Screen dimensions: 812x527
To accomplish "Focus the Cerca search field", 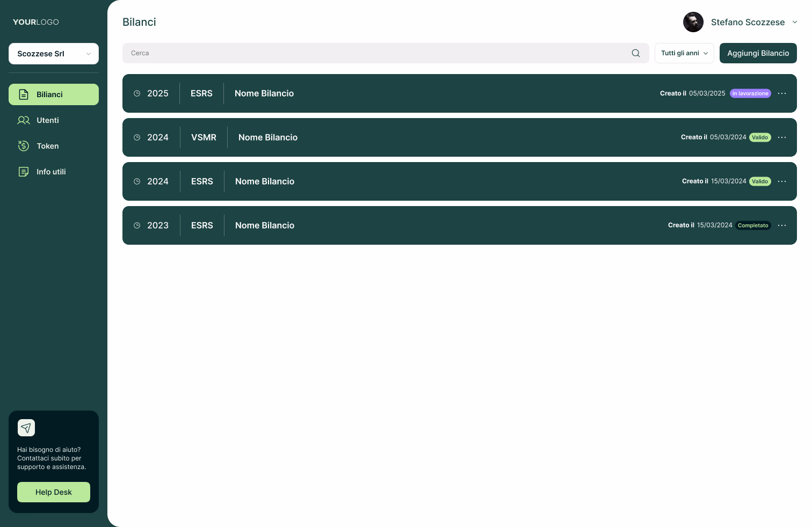I will pyautogui.click(x=376, y=53).
